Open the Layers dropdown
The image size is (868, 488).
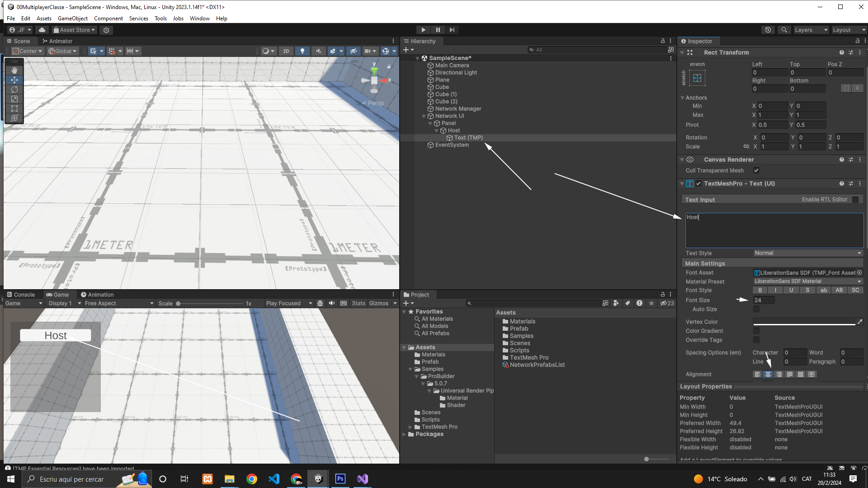[811, 30]
